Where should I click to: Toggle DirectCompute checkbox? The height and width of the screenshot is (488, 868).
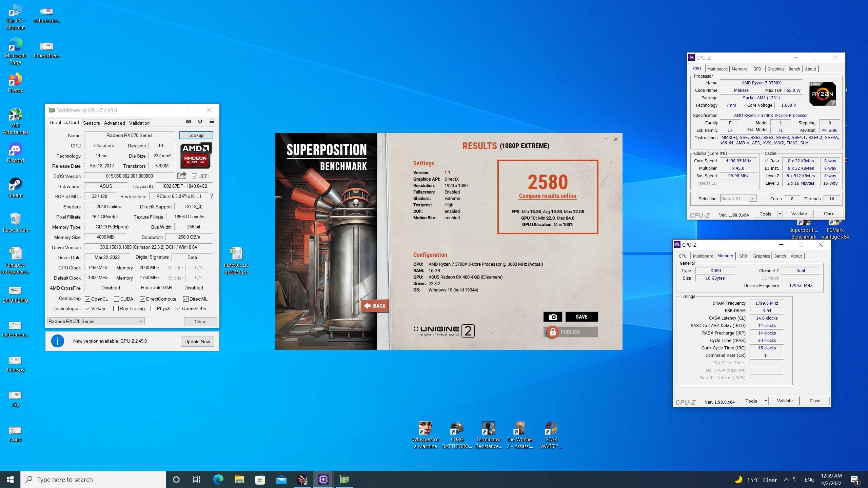pos(142,299)
